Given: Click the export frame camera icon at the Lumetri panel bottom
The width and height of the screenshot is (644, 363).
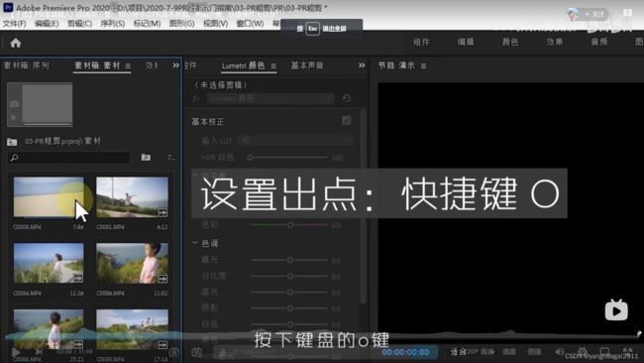Looking at the screenshot, I should click(x=197, y=352).
